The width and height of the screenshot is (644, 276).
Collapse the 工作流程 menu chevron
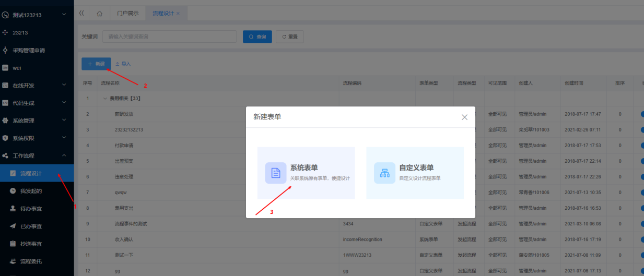tap(64, 155)
